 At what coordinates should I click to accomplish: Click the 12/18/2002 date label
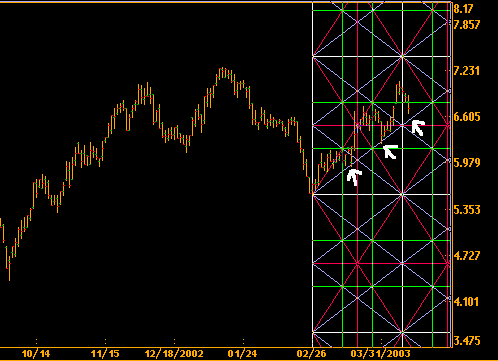coord(174,354)
